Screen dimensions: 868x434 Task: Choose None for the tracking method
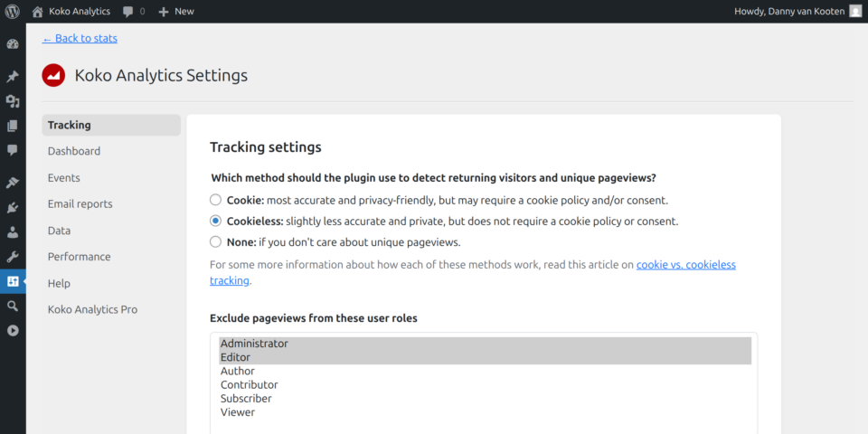[215, 241]
